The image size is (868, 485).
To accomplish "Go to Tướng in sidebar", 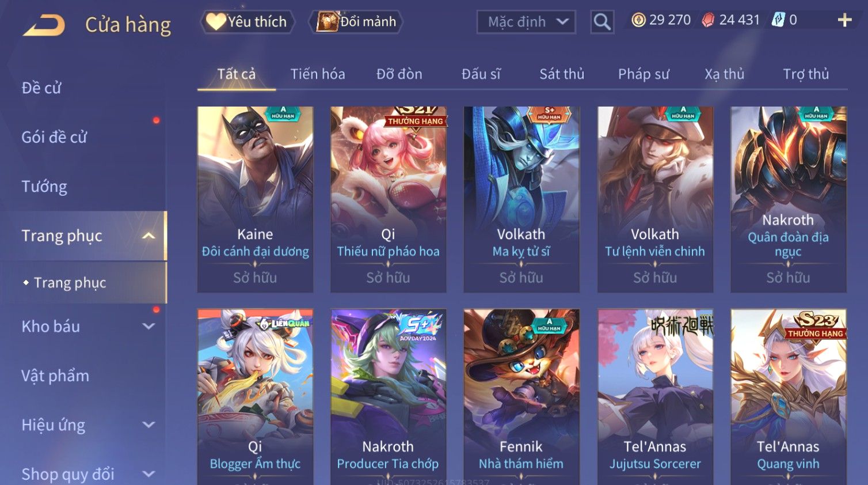I will (44, 187).
